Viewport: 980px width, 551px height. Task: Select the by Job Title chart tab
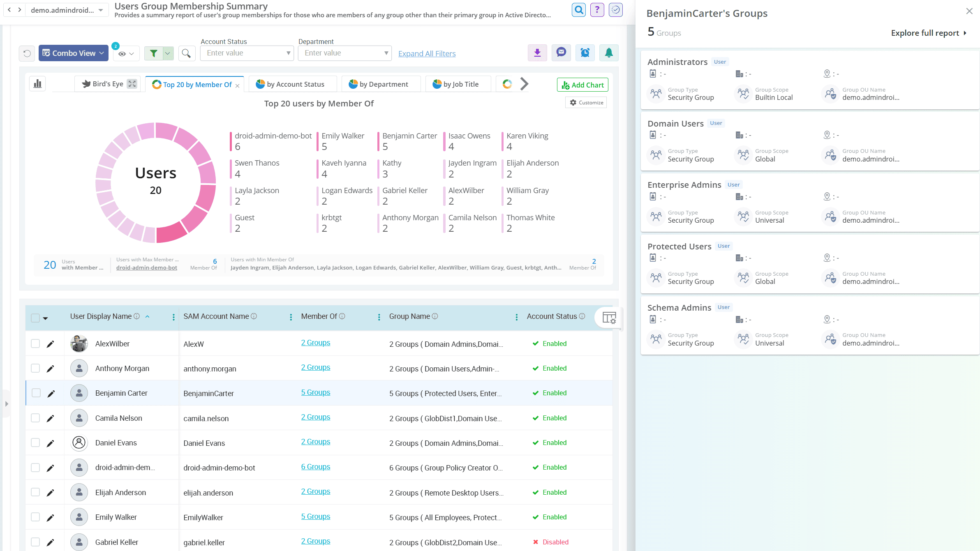(x=458, y=84)
